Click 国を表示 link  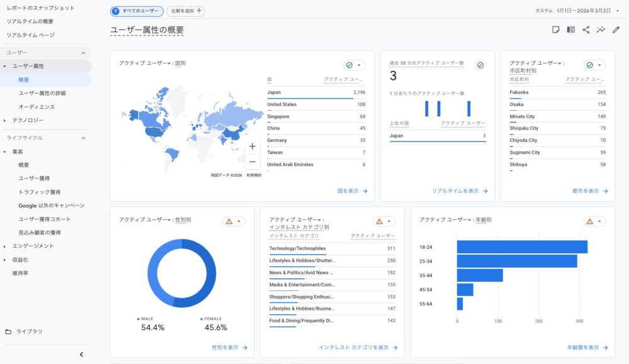(x=352, y=191)
